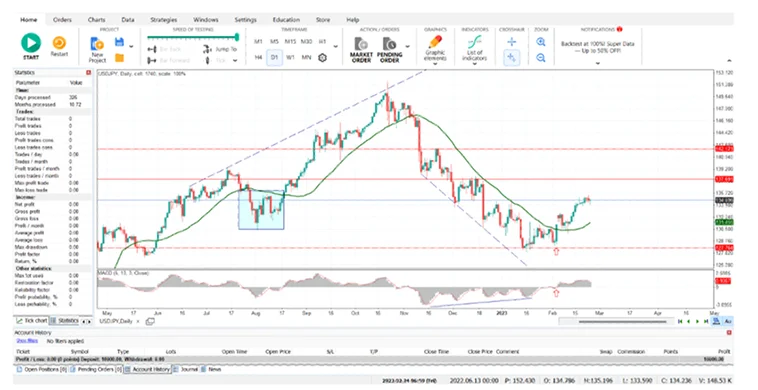758x390 pixels.
Task: Open a Pending Order
Action: click(x=389, y=50)
